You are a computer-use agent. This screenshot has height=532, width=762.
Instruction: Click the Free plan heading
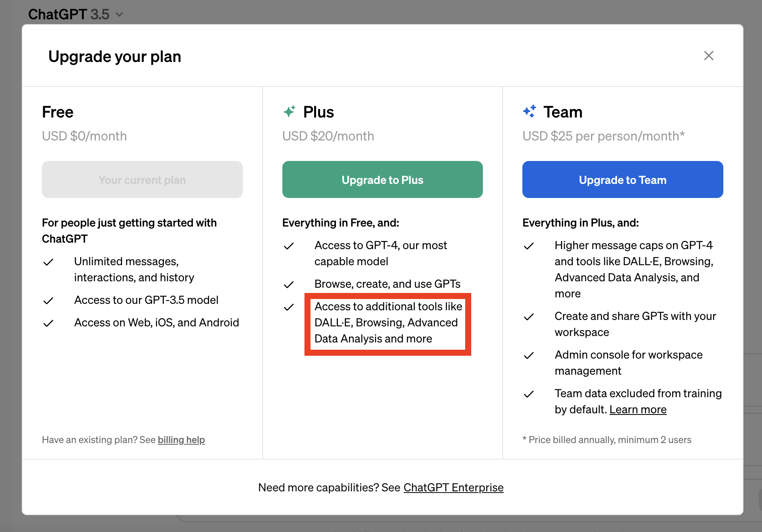pos(58,112)
